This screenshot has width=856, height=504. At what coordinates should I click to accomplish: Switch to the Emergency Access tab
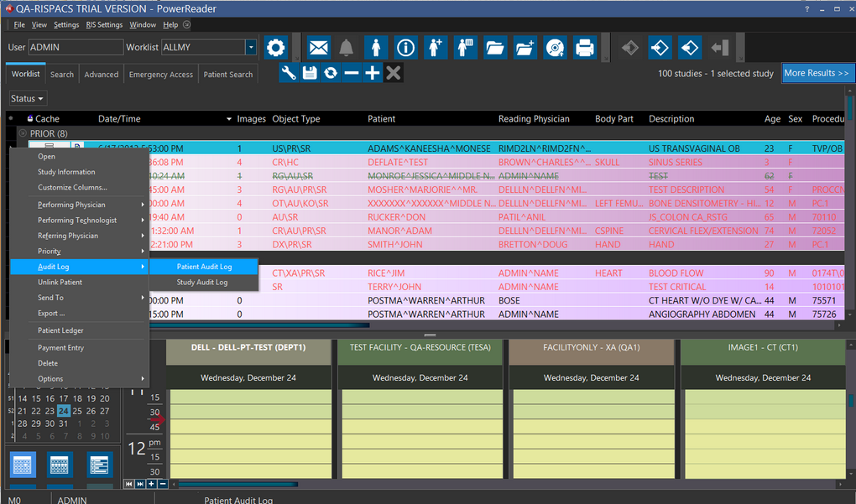coord(160,75)
